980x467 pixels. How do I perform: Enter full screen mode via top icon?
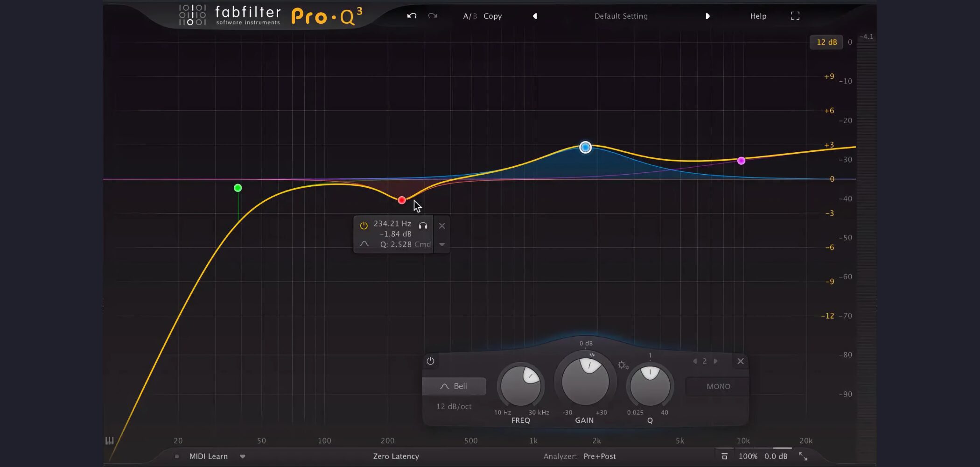point(795,16)
